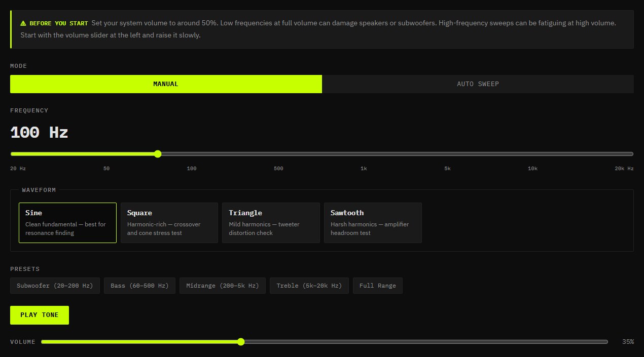Click the 500 frequency scale label
Image resolution: width=644 pixels, height=357 pixels.
coord(278,168)
